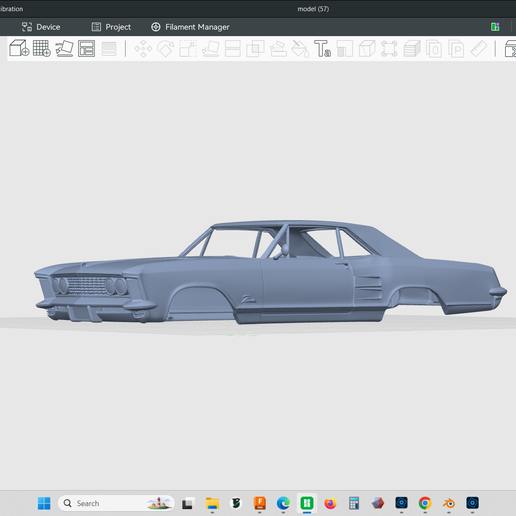Click the half-filled square tool icon

tap(345, 49)
